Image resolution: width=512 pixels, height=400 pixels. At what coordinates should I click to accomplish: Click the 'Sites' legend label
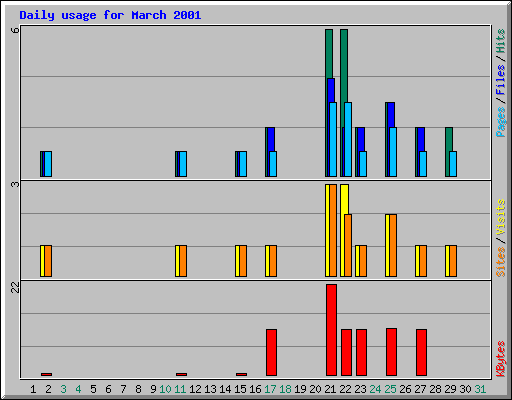(501, 262)
